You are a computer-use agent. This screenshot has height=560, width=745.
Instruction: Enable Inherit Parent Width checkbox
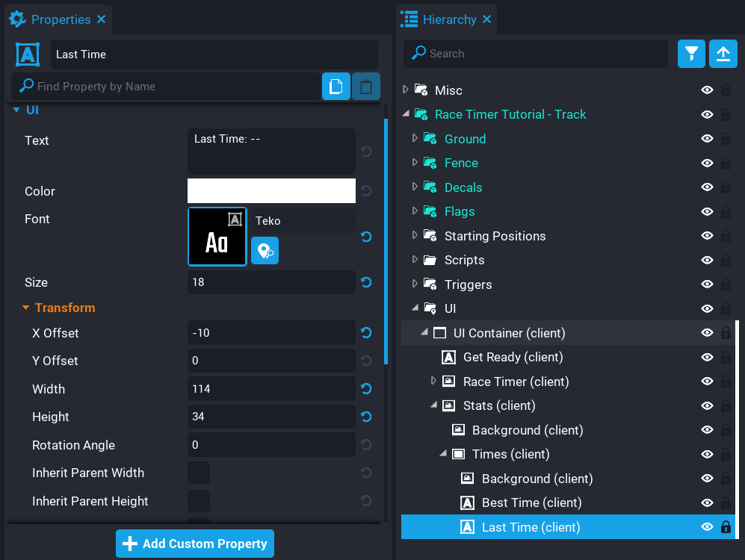(x=199, y=473)
